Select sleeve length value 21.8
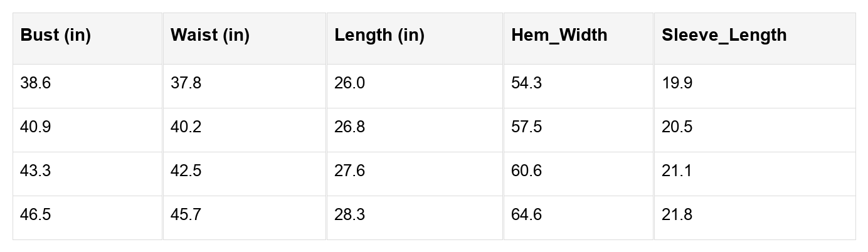868x252 pixels. coord(677,215)
